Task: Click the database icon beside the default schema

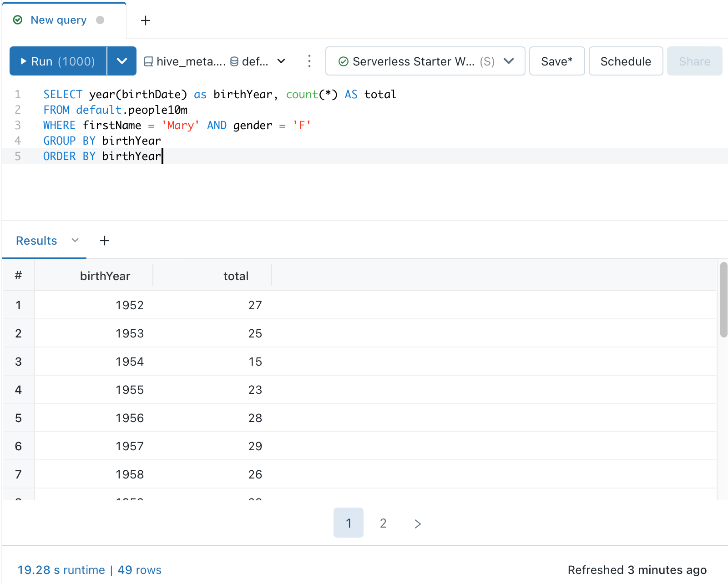Action: point(233,61)
